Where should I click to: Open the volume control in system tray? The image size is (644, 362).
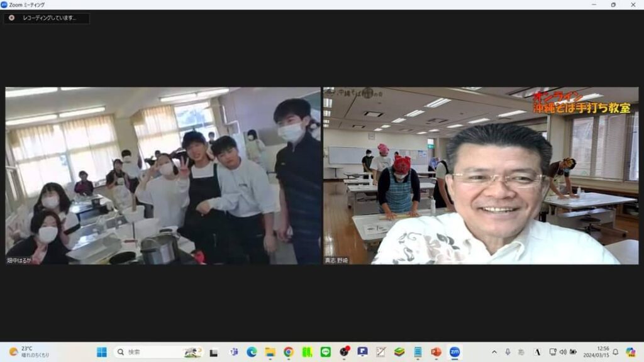click(x=563, y=352)
